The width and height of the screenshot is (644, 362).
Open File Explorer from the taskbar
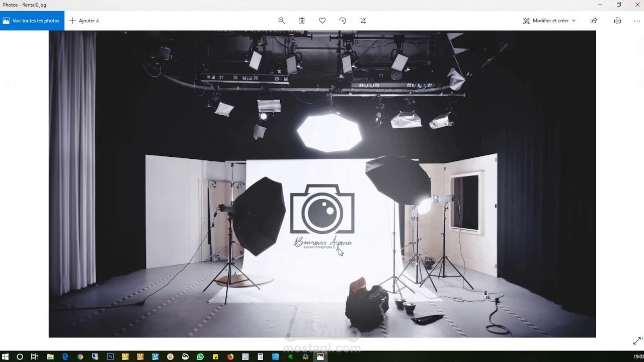tap(50, 357)
